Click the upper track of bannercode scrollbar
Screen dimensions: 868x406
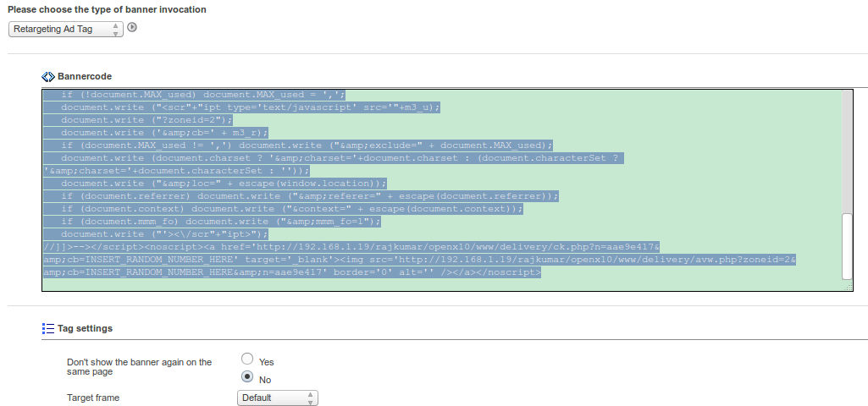tap(847, 152)
